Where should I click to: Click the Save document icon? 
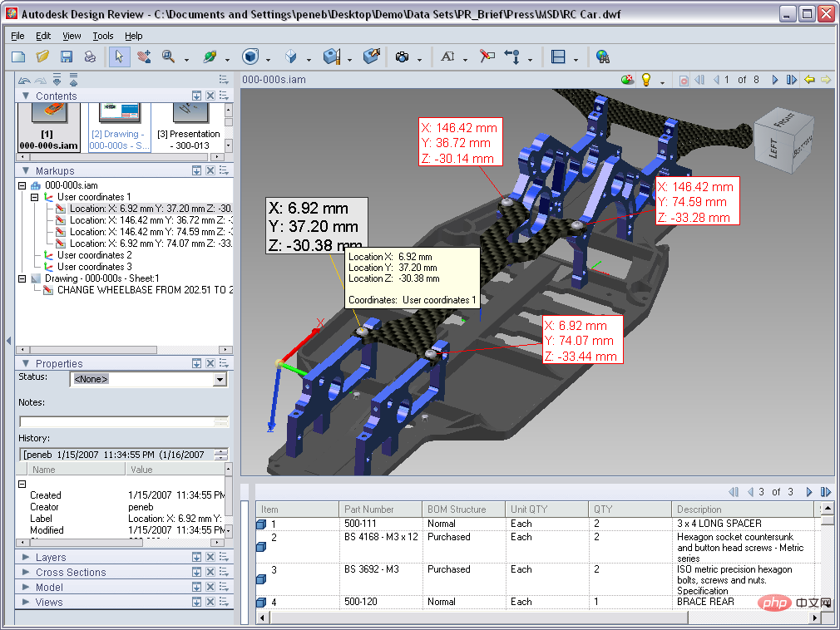(x=67, y=56)
